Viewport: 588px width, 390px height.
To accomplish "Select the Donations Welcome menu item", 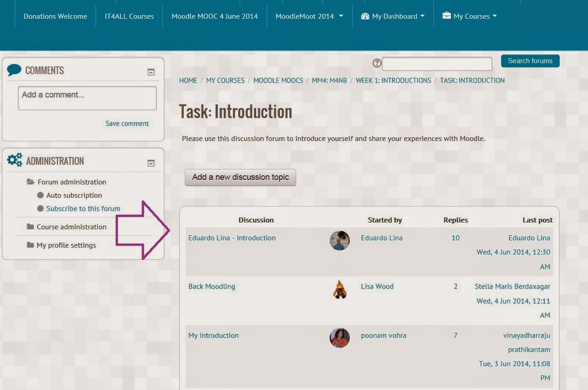I will 55,16.
